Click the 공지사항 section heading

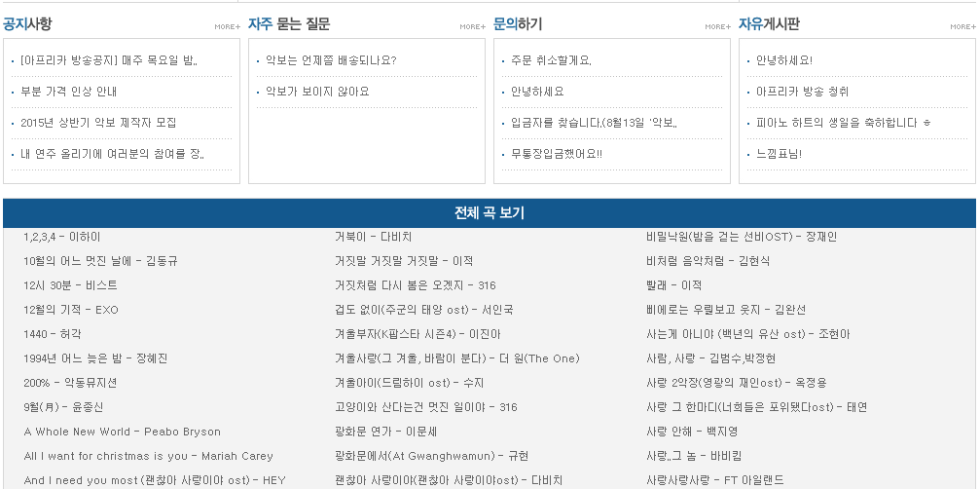click(x=27, y=24)
